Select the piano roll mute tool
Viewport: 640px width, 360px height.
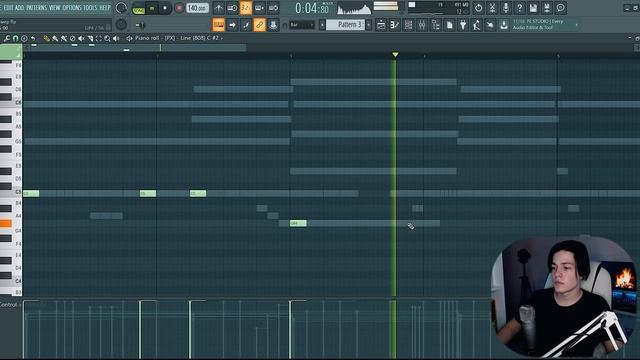click(x=73, y=38)
